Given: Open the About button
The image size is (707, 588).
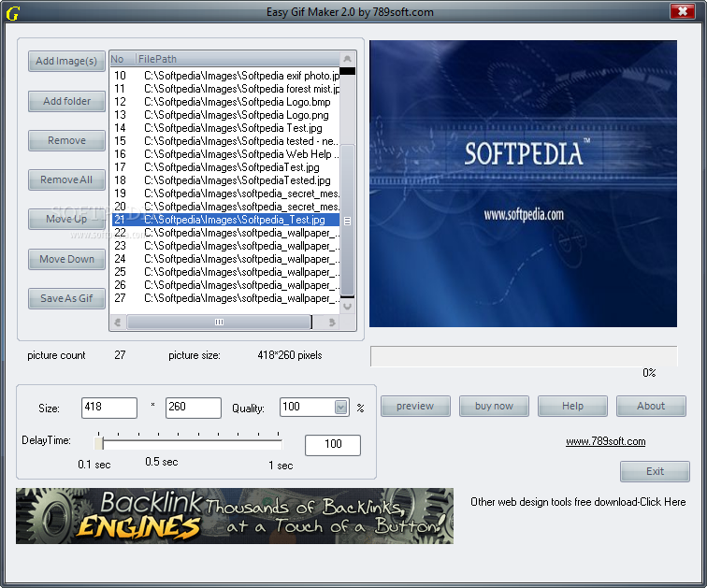Looking at the screenshot, I should (651, 406).
